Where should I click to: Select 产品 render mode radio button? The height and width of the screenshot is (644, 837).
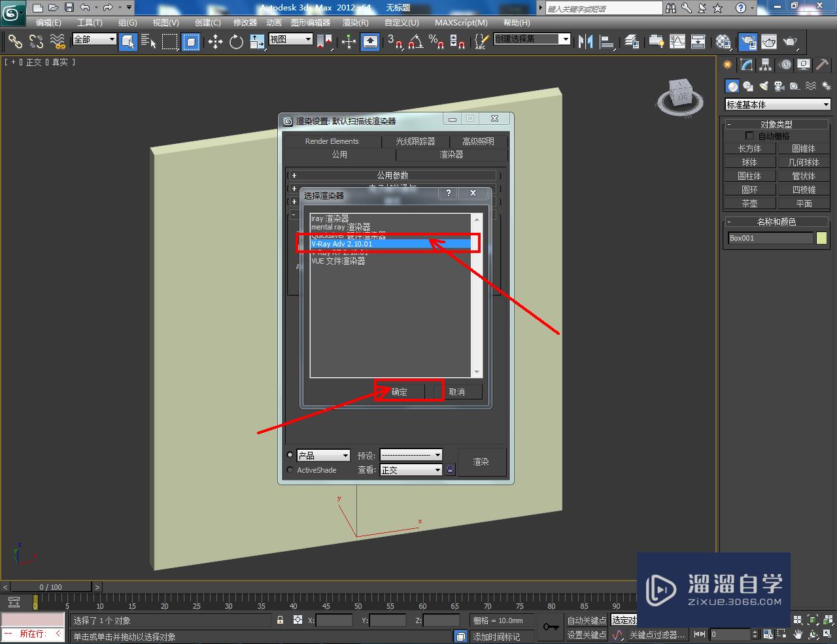[290, 455]
